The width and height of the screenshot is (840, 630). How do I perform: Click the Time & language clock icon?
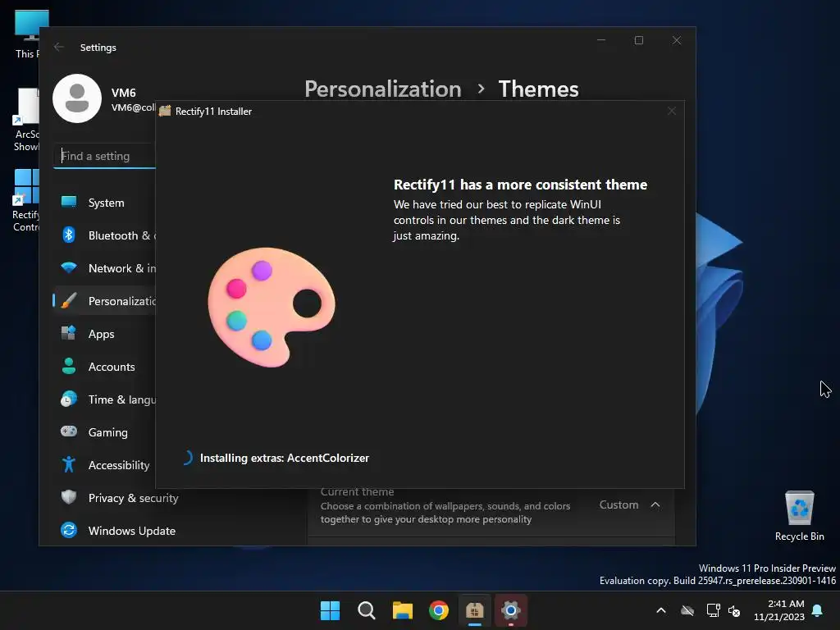click(x=69, y=399)
